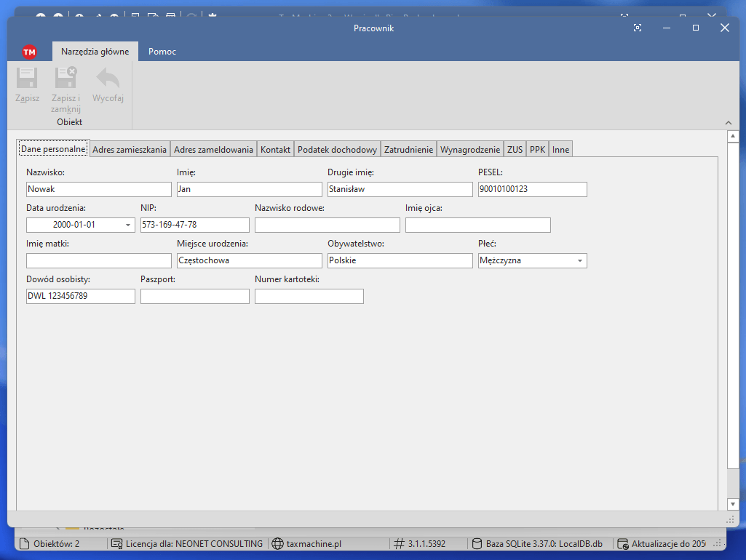Go to the ZUS tab
This screenshot has width=746, height=560.
tap(515, 149)
